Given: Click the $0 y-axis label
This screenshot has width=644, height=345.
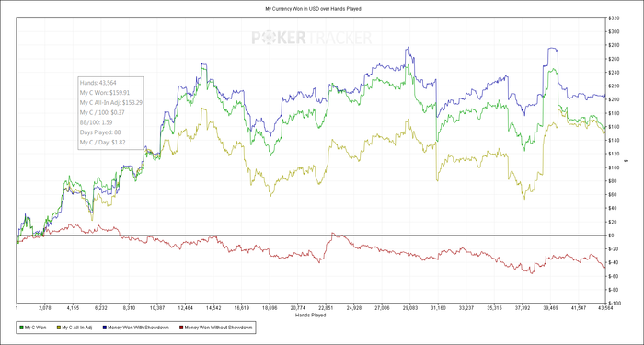Looking at the screenshot, I should point(612,236).
